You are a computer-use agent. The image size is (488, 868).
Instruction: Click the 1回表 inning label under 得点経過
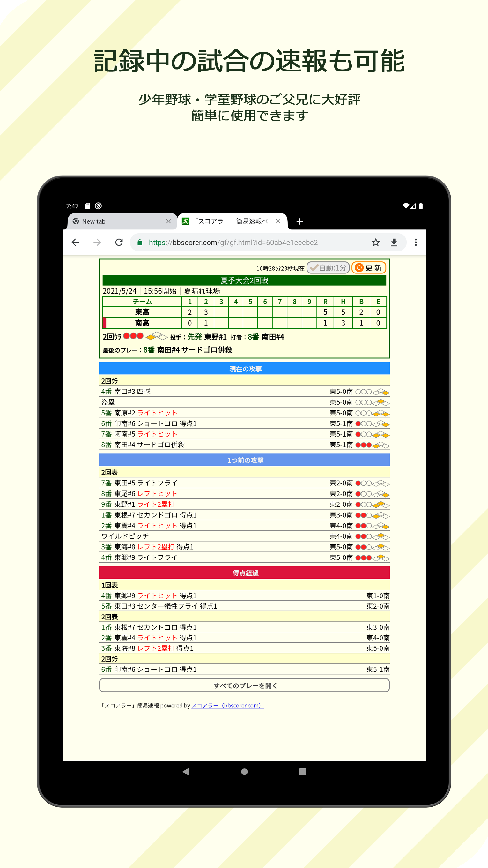(x=109, y=585)
